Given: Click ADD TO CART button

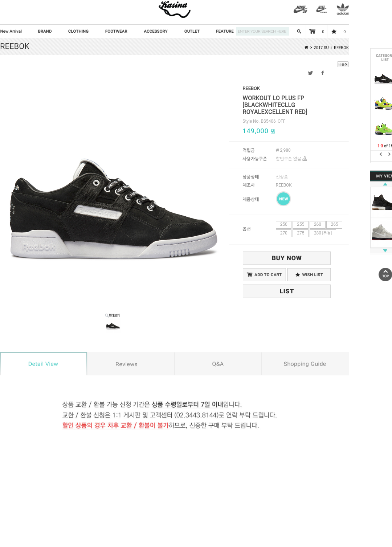Looking at the screenshot, I should (264, 275).
